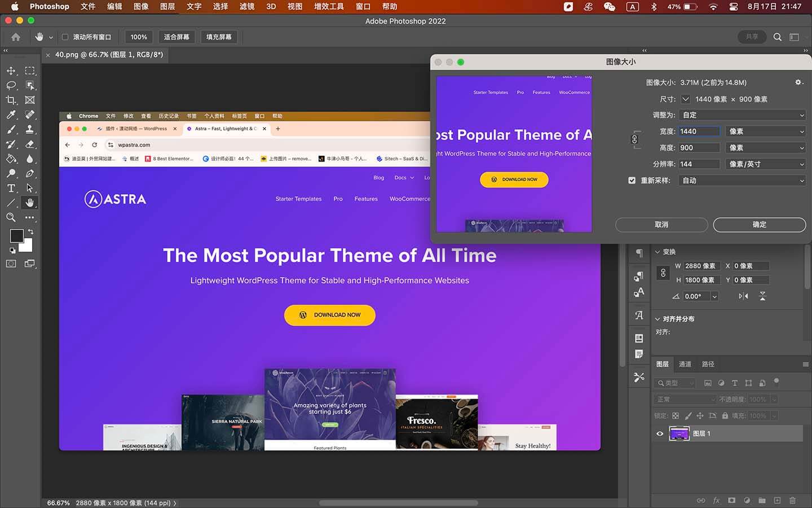Image resolution: width=812 pixels, height=508 pixels.
Task: Open the Fit To preset dropdown
Action: click(743, 115)
